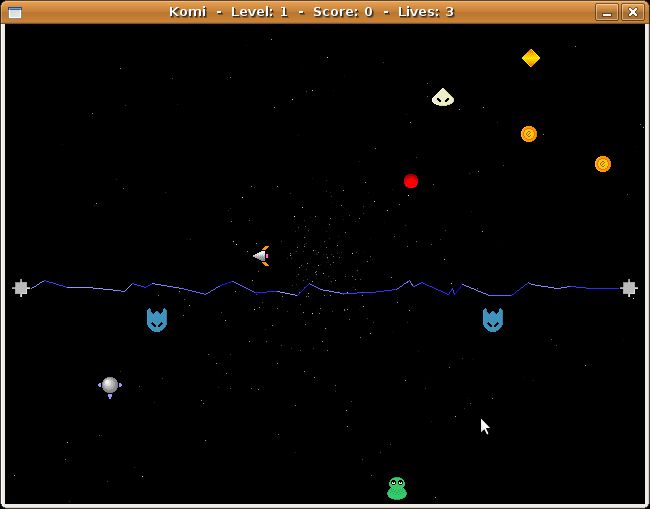Click the grey sphere robot enemy

(110, 387)
